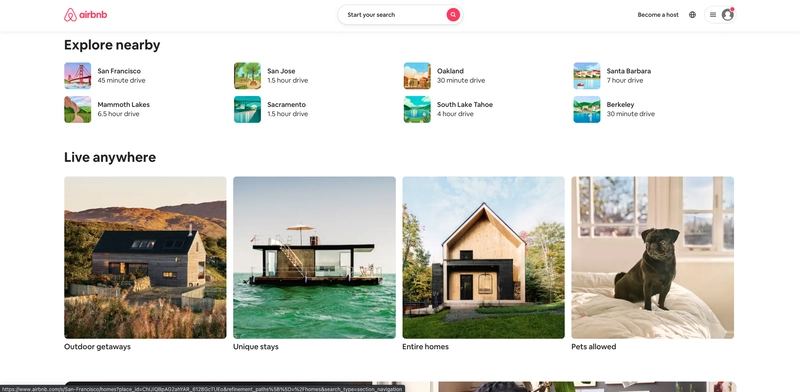Click the Entire homes label

(426, 347)
